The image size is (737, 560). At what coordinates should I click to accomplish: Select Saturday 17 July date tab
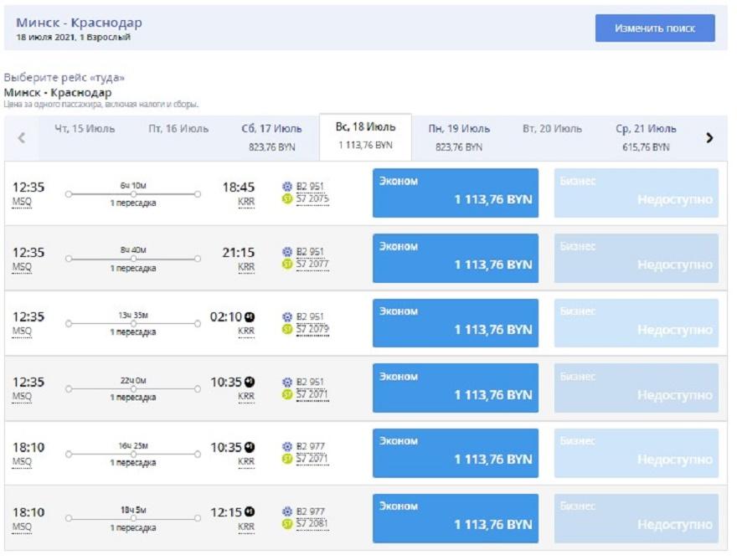coord(271,137)
